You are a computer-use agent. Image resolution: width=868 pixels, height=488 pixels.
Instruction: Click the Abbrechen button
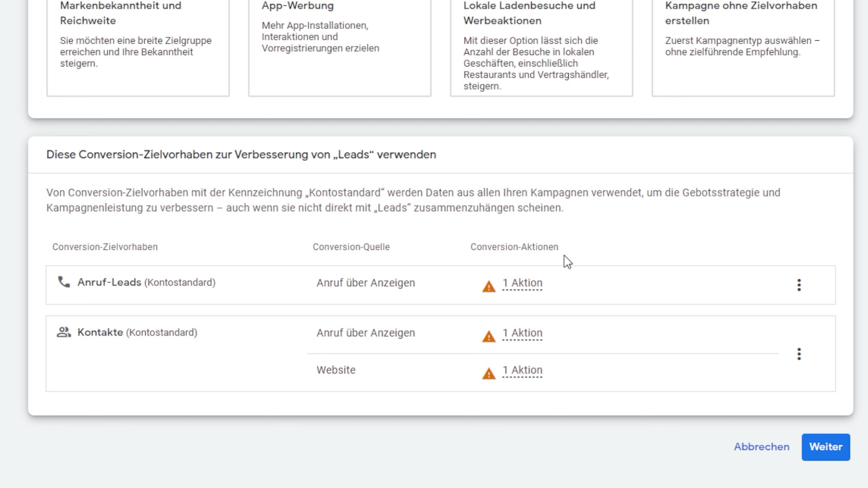(761, 447)
